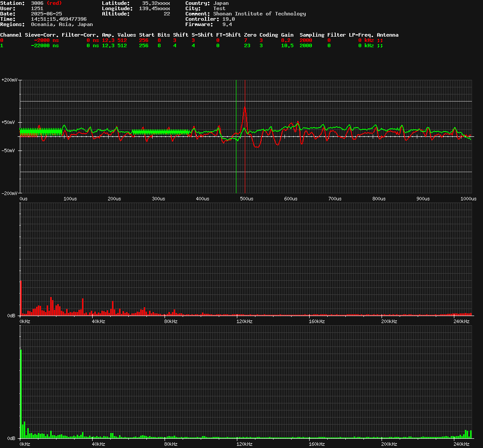Click the Firmware value 9.4
The height and width of the screenshot is (448, 483).
[x=227, y=24]
